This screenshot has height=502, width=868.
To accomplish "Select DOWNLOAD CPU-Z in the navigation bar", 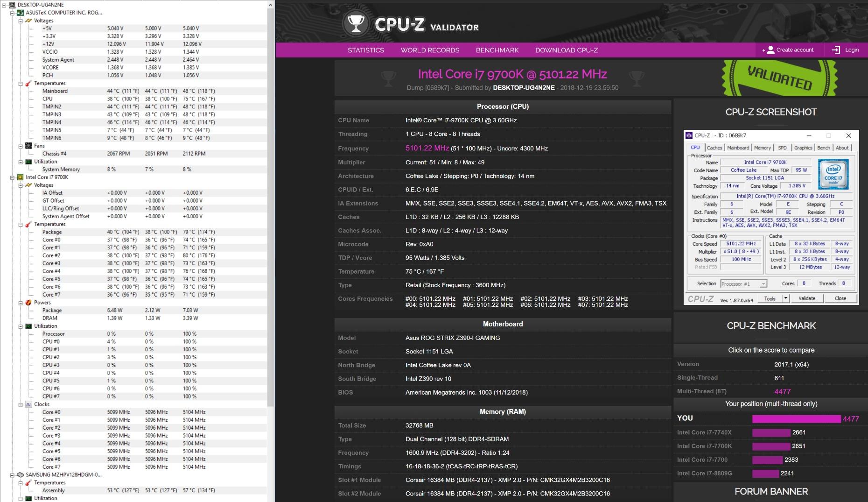I will (567, 50).
